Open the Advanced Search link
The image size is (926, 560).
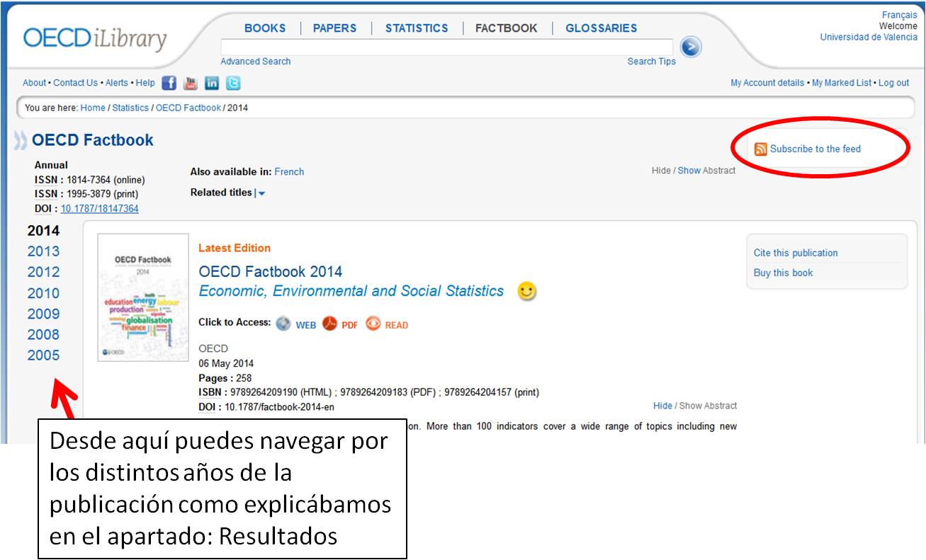256,62
